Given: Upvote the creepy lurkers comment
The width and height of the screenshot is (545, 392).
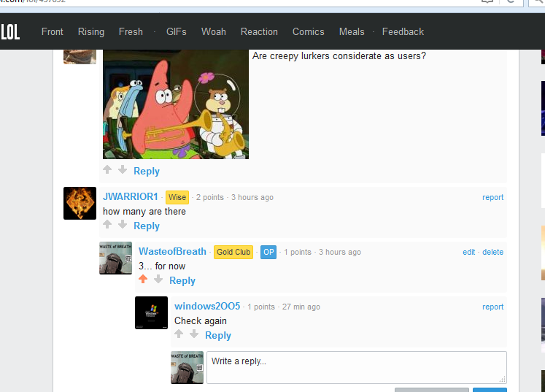Looking at the screenshot, I should (107, 170).
